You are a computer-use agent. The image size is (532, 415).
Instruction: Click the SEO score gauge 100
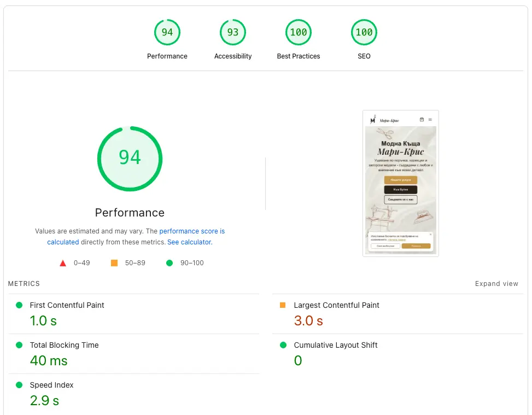pos(364,32)
